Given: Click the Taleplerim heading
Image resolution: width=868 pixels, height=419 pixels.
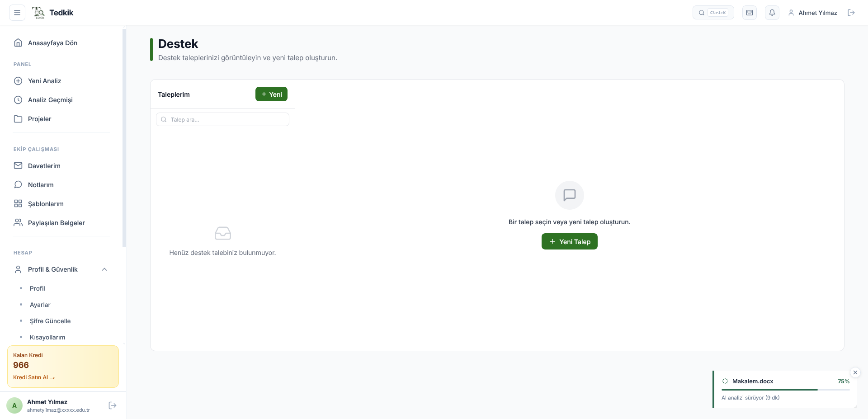Looking at the screenshot, I should click(174, 94).
